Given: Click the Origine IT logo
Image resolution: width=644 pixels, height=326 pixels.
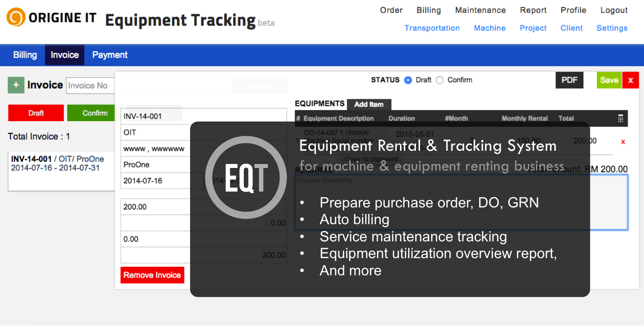Looking at the screenshot, I should pyautogui.click(x=52, y=18).
